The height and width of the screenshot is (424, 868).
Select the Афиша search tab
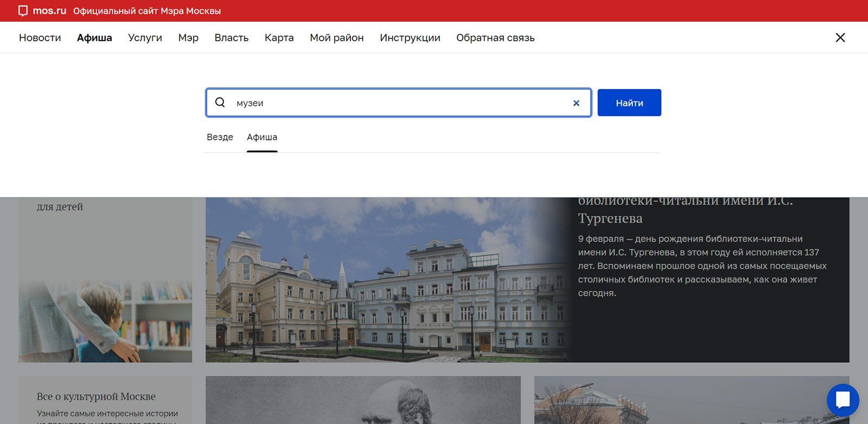coord(262,137)
